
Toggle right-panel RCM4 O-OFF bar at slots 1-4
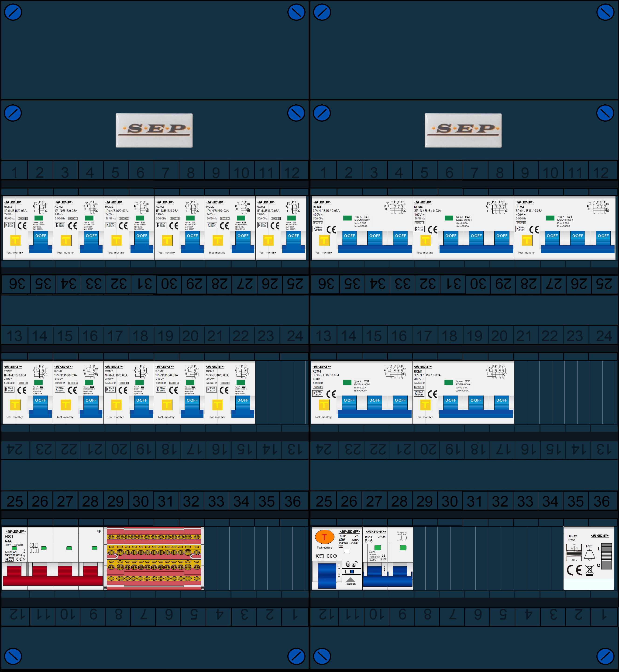click(x=375, y=242)
